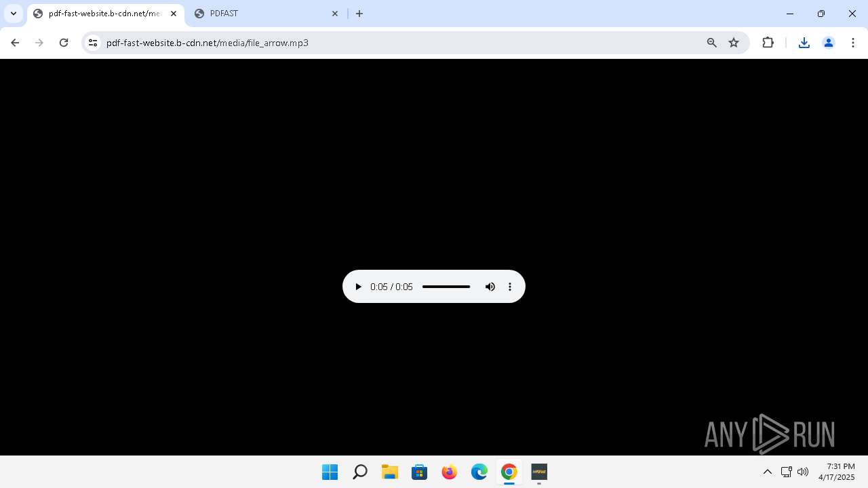
Task: Open the Extensions puzzle icon
Action: click(768, 43)
